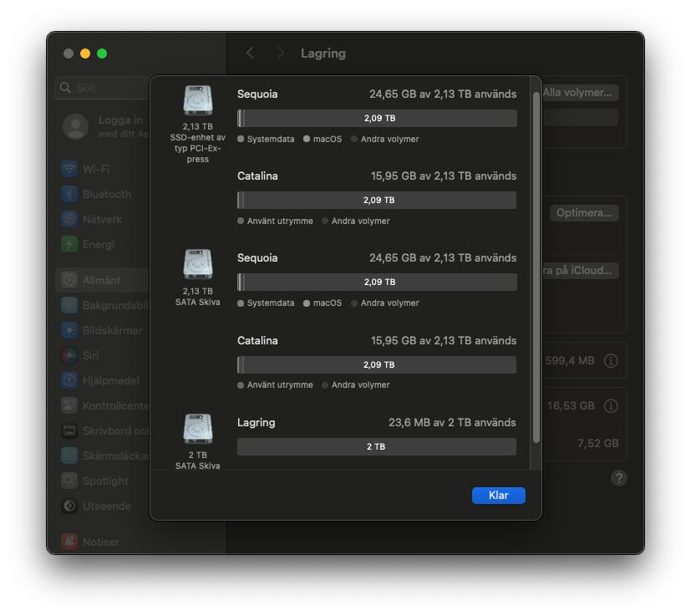Select the Nätverk globe icon
This screenshot has height=616, width=691.
70,219
